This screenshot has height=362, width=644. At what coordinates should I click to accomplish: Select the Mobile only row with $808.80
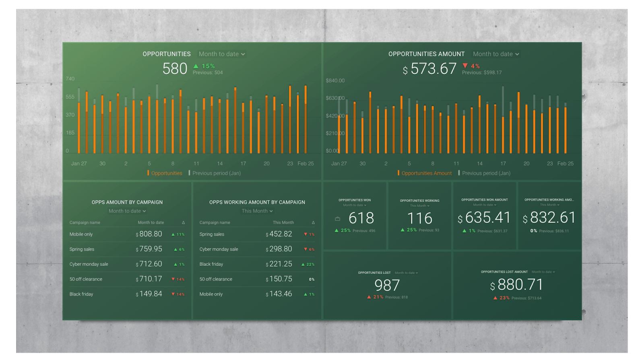[127, 234]
